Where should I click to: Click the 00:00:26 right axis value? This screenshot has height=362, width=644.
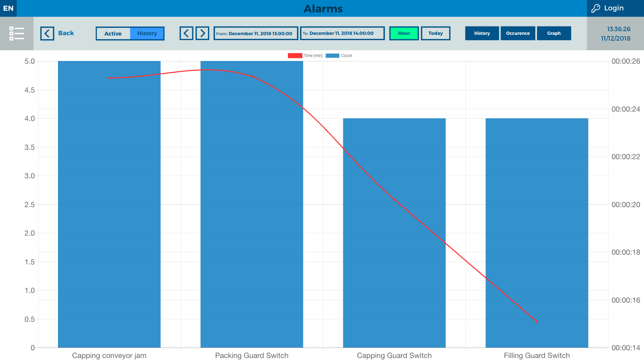626,61
